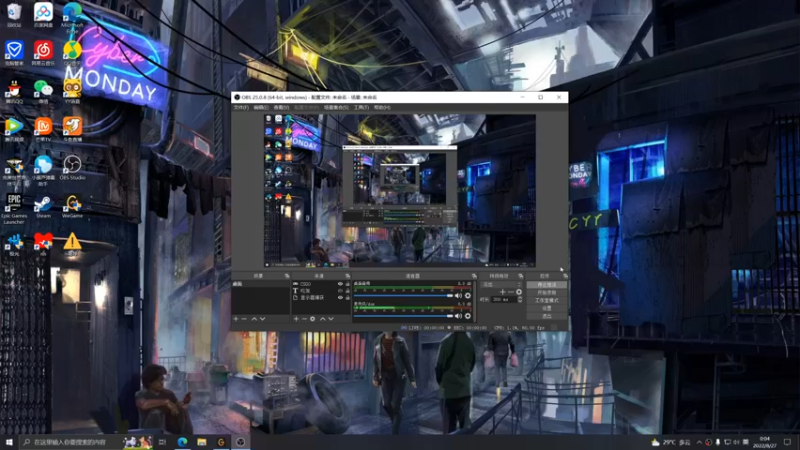Open Steam from the desktop
The image size is (800, 450).
(x=43, y=207)
